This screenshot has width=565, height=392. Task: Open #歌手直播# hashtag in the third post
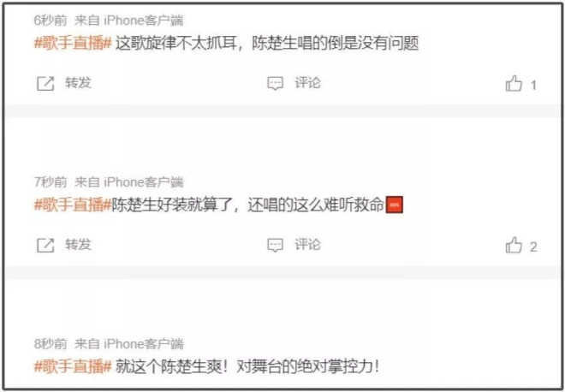[x=73, y=367]
